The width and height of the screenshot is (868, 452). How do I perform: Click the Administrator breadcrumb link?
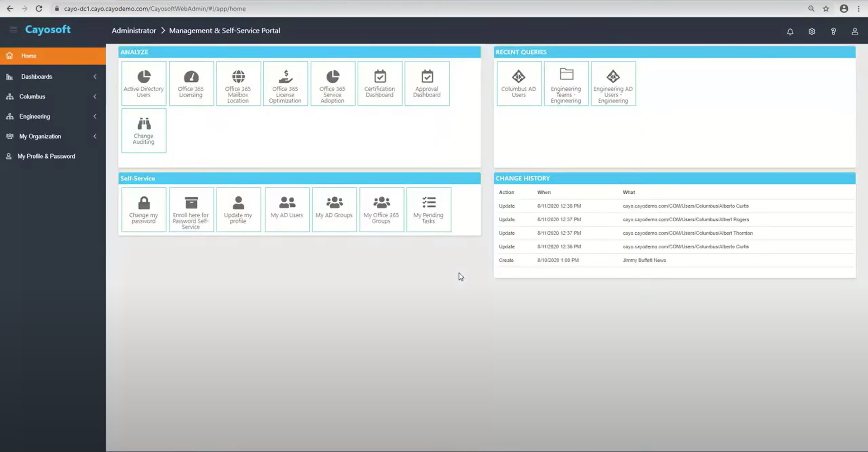click(133, 31)
